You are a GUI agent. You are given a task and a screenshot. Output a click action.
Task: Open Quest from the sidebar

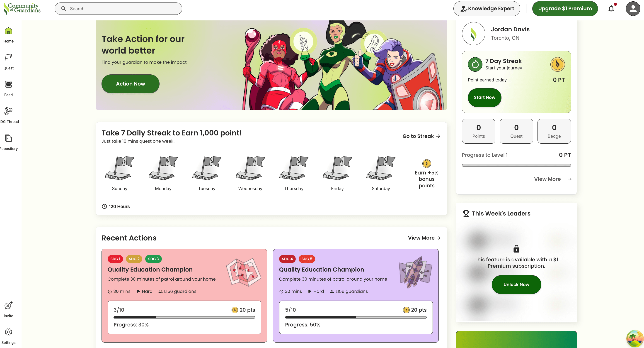tap(9, 61)
